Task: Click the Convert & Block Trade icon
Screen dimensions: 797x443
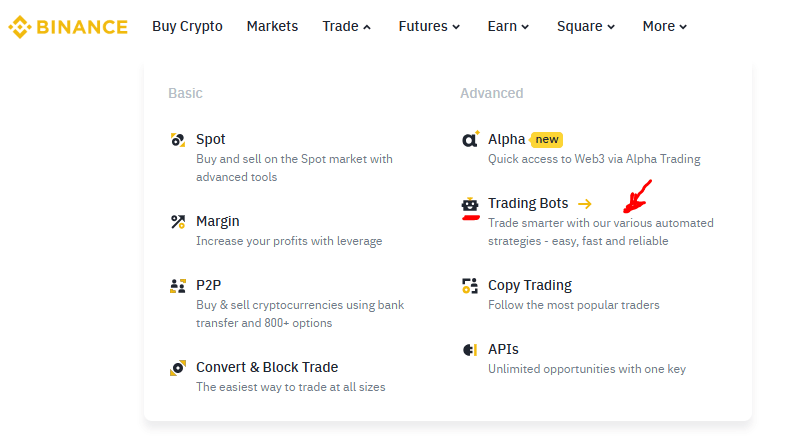Action: pyautogui.click(x=178, y=368)
